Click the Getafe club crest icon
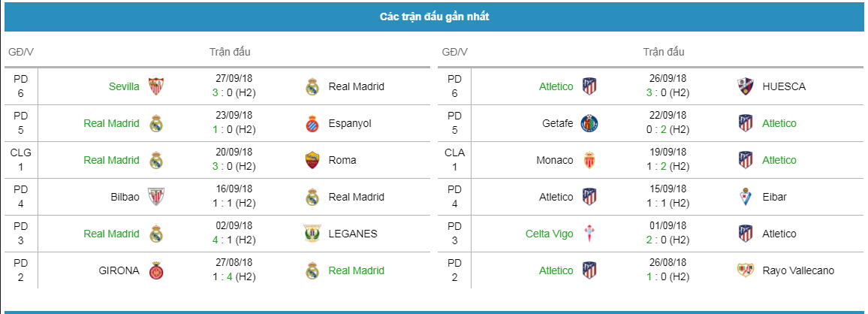 (x=589, y=123)
